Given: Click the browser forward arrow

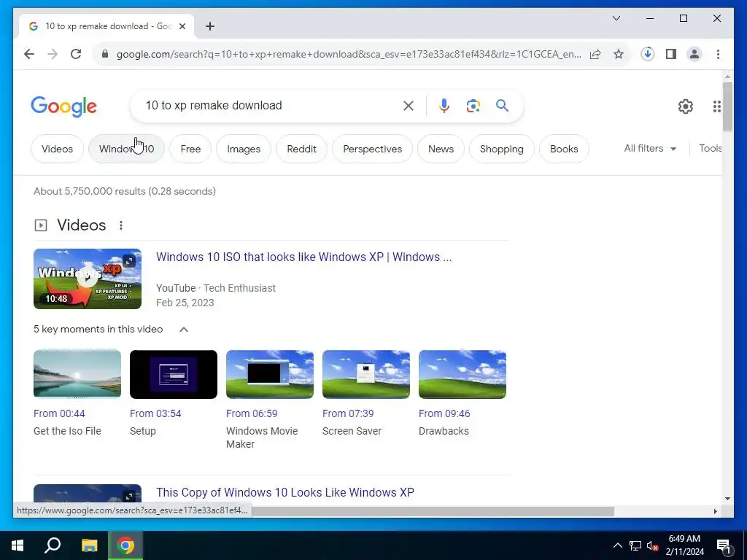Looking at the screenshot, I should [x=53, y=54].
